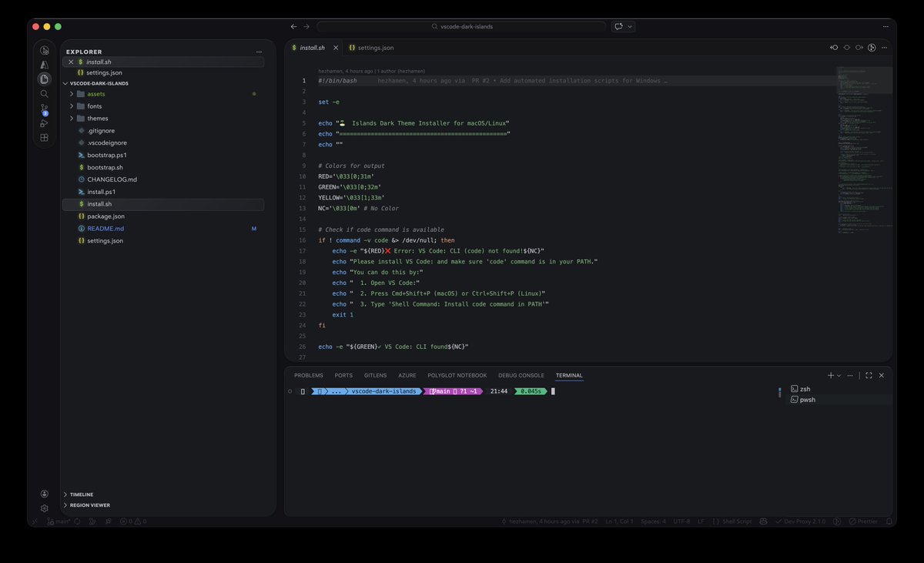Maximize the terminal panel size
Screen dimensions: 924x563
click(x=869, y=375)
